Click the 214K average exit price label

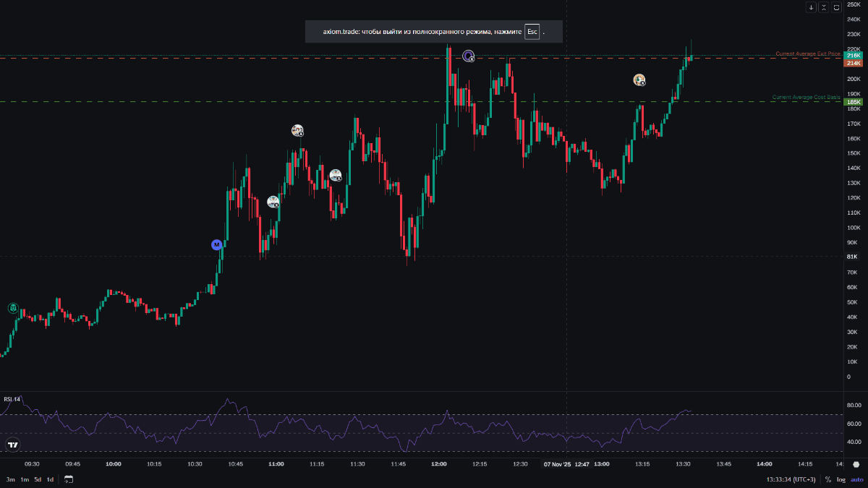(x=853, y=63)
